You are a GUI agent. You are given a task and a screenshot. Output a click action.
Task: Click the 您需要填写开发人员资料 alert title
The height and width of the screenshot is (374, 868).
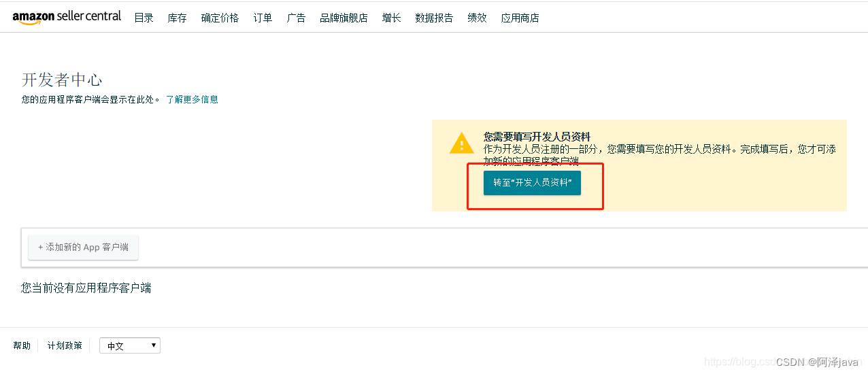click(537, 137)
